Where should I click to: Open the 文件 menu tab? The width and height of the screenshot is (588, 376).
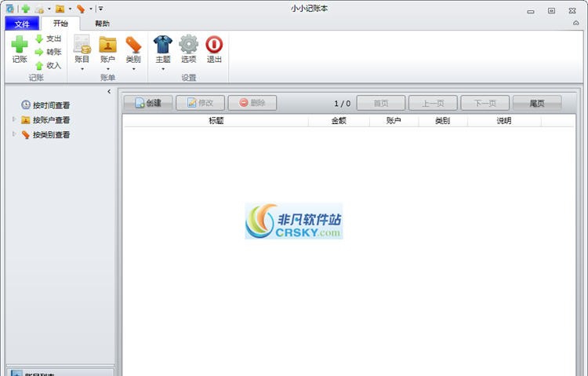21,24
